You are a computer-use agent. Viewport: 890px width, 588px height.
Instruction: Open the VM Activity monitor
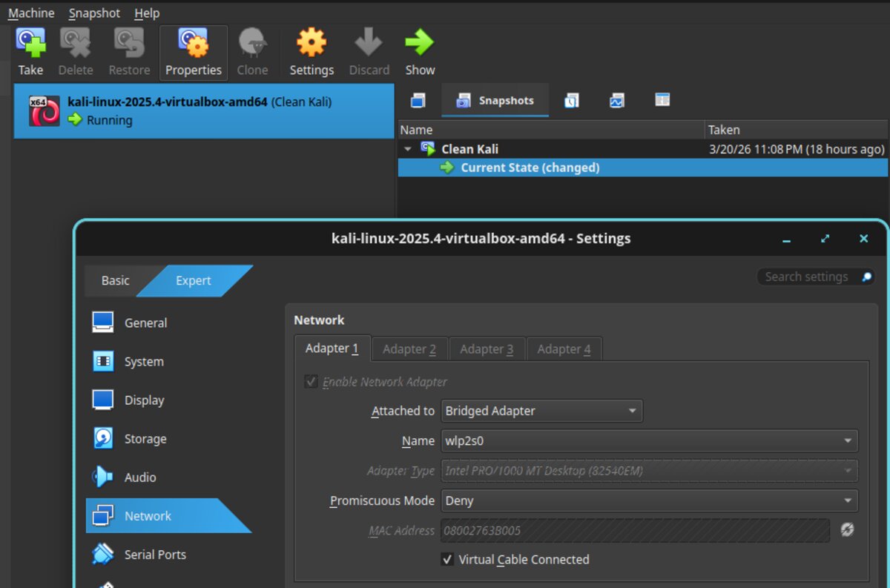click(616, 100)
